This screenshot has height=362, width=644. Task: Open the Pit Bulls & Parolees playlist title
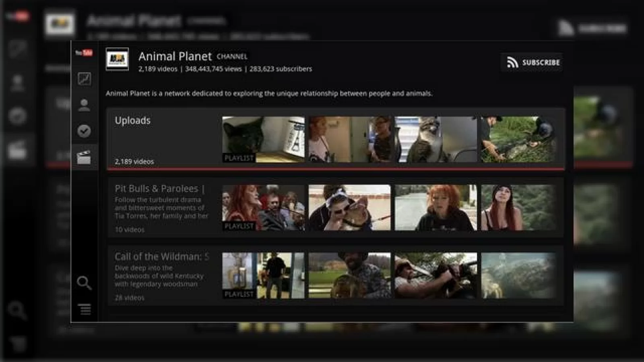click(x=160, y=188)
